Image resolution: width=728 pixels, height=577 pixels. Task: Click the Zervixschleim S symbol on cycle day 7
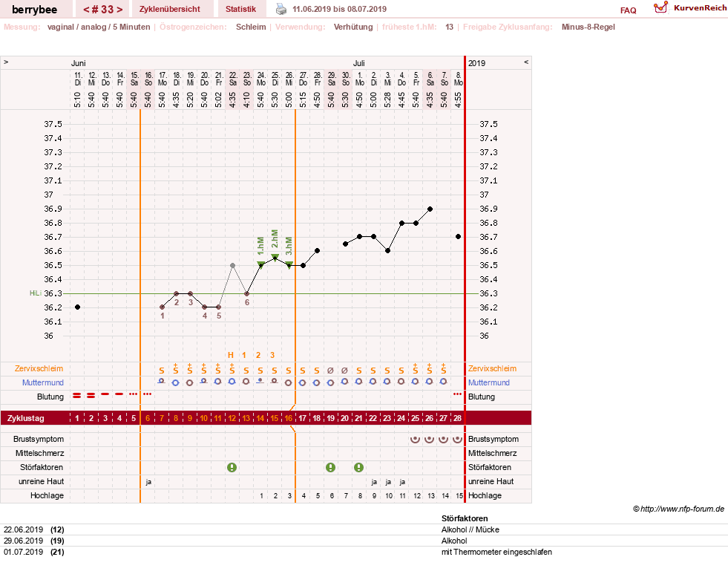(162, 371)
